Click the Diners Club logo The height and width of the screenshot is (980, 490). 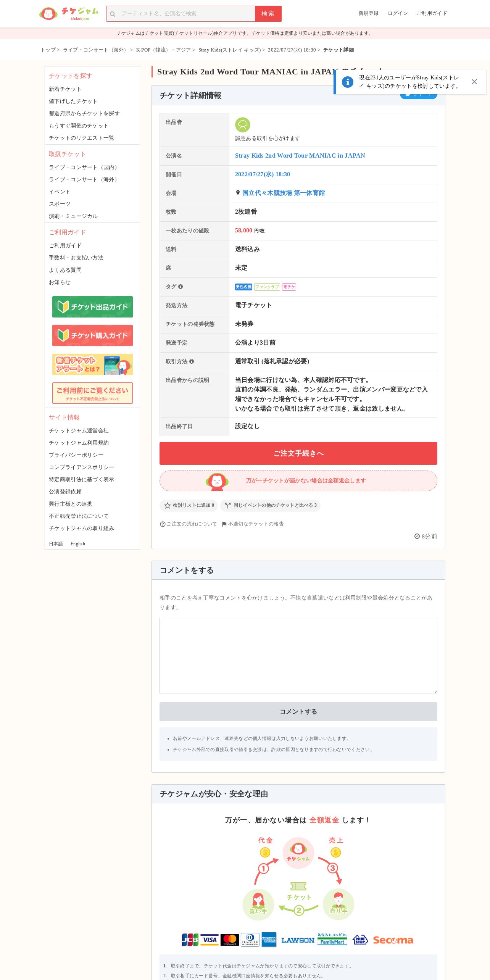[250, 940]
